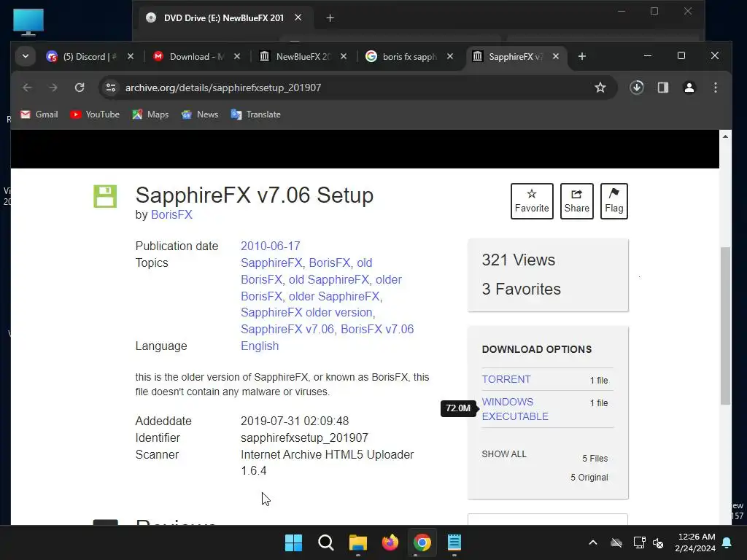Click the Share button
Screen dimensions: 747x560
577,201
